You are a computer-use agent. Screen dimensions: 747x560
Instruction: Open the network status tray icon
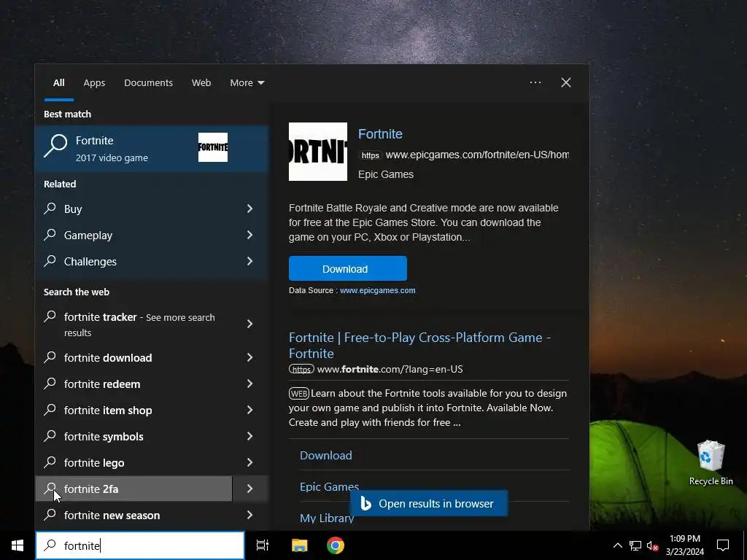pyautogui.click(x=635, y=545)
